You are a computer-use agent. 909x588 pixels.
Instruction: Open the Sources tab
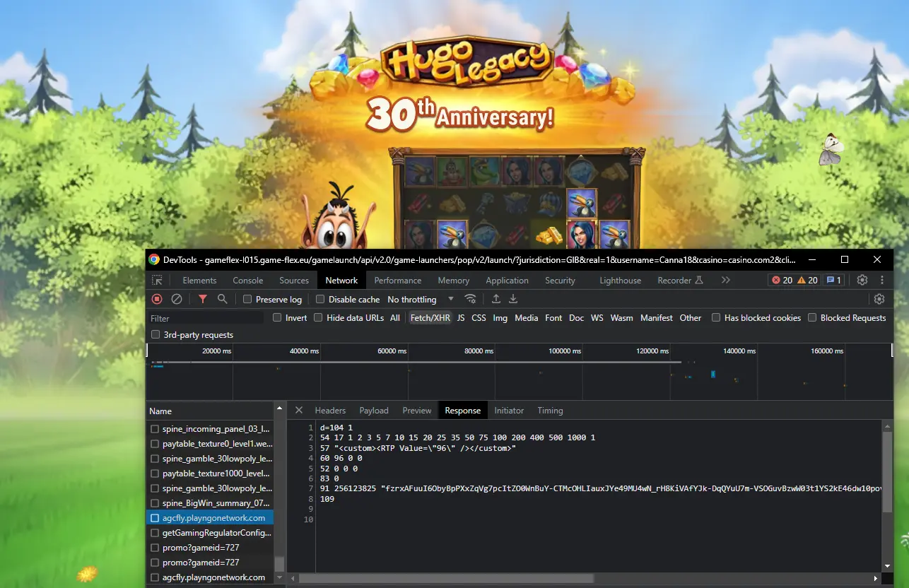(x=294, y=281)
